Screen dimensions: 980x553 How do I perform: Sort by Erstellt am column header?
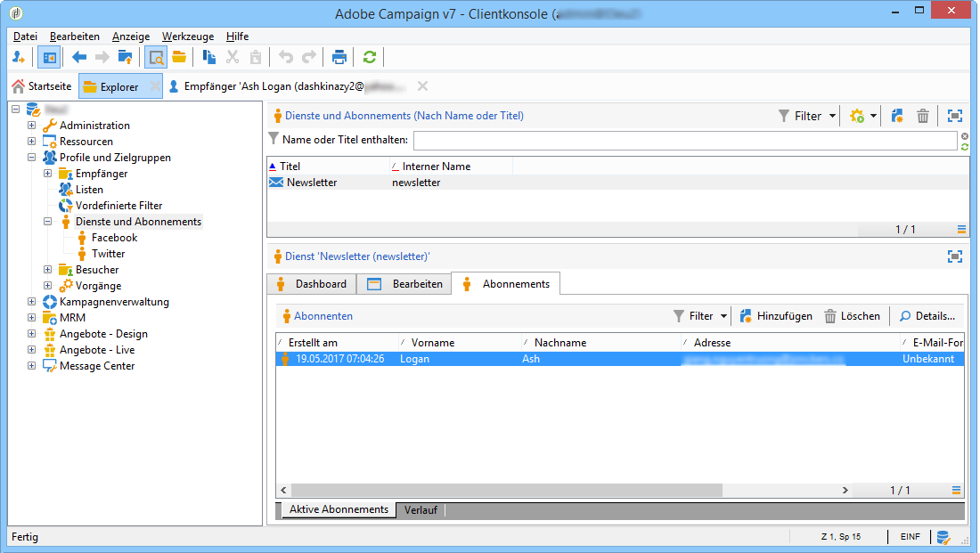tap(338, 343)
